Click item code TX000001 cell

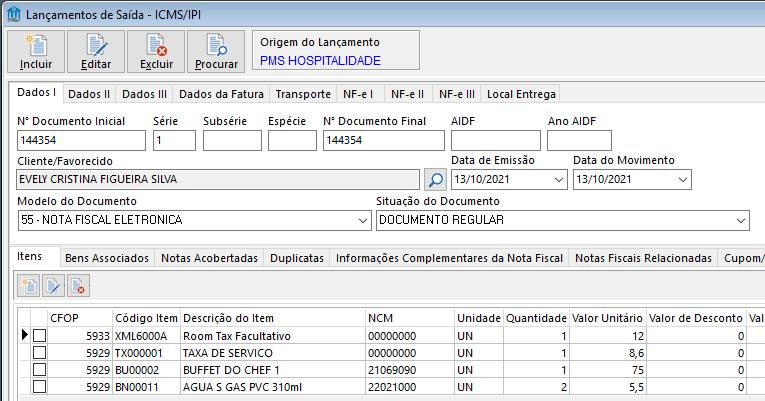(146, 353)
